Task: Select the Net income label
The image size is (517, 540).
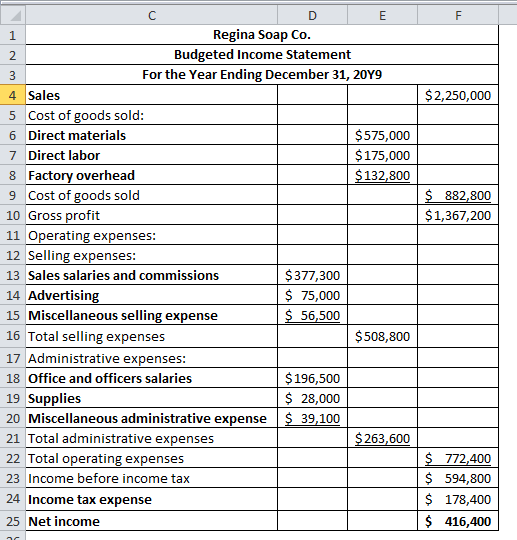Action: pos(152,521)
